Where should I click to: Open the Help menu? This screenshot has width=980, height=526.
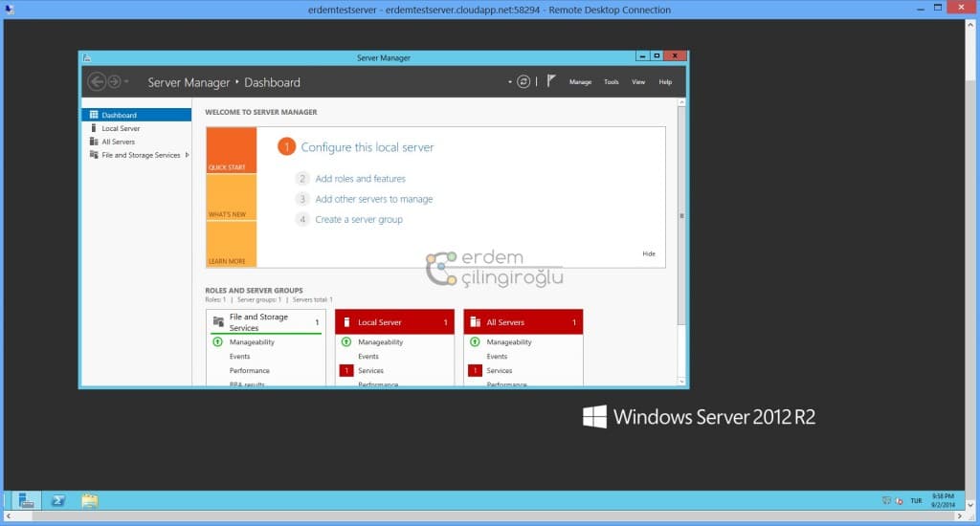click(x=665, y=82)
